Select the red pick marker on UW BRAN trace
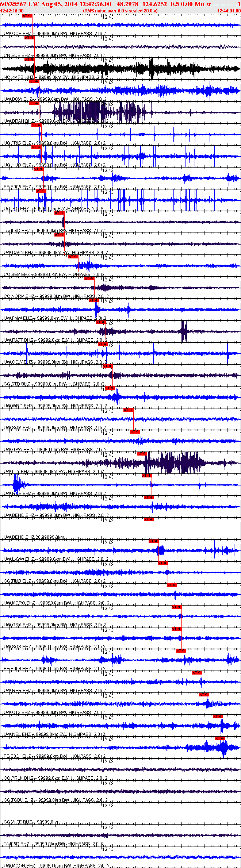The image size is (241, 868). [x=34, y=103]
